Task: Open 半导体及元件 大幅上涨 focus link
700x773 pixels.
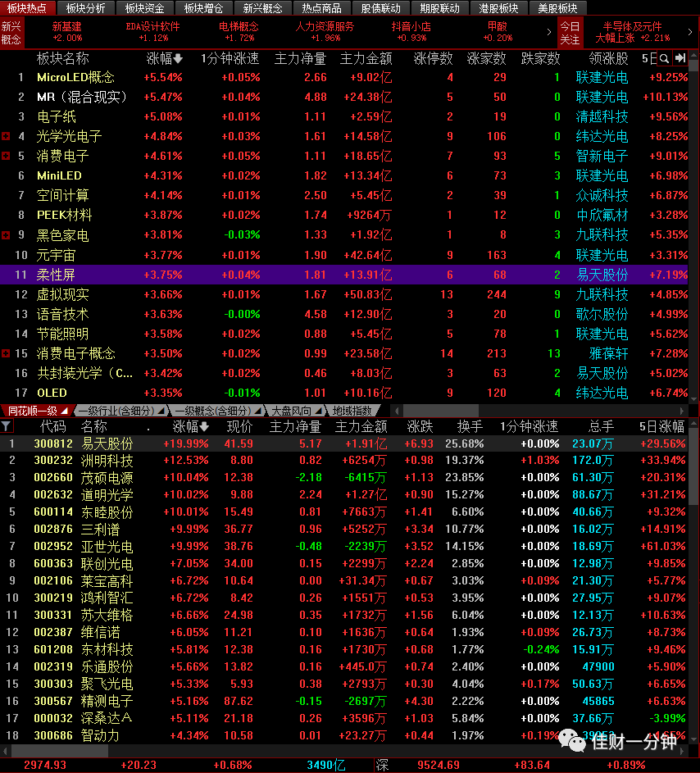Action: tap(633, 32)
